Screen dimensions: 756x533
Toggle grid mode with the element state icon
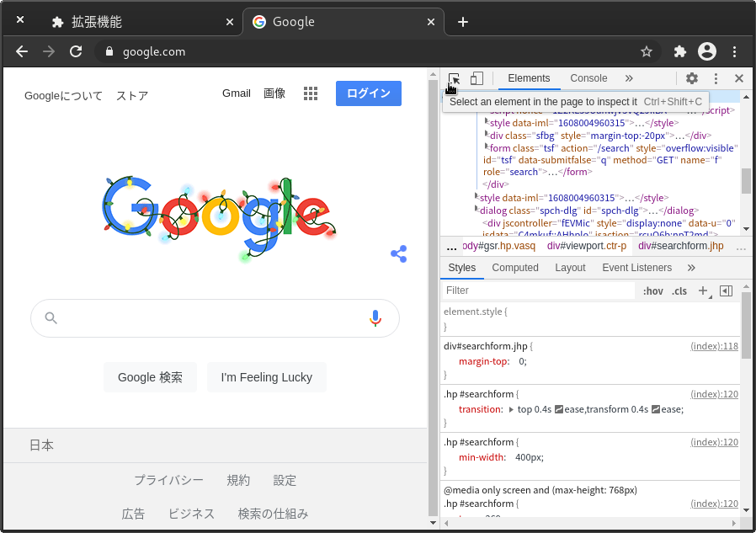[x=726, y=290]
